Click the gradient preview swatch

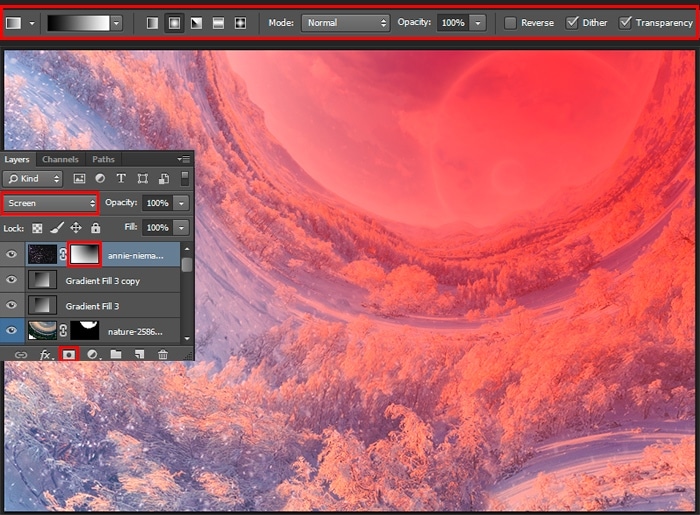click(x=78, y=22)
